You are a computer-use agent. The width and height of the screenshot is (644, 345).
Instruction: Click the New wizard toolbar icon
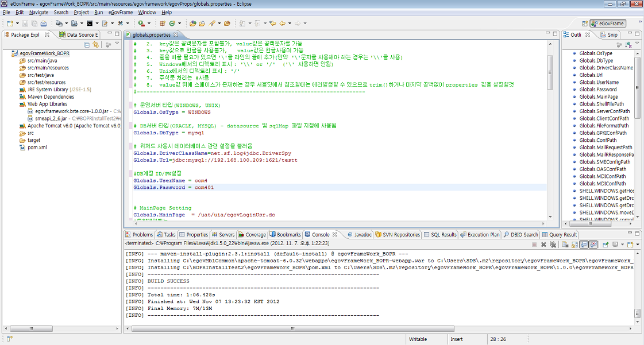[10, 24]
